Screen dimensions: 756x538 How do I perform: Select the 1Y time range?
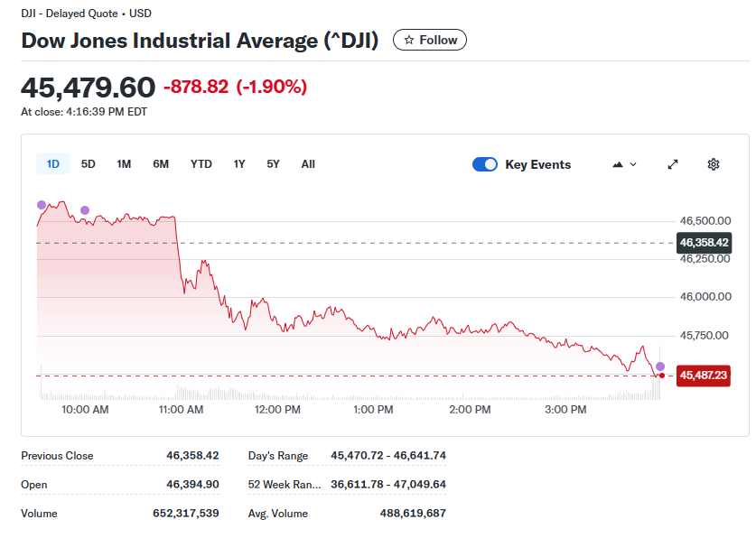click(239, 164)
